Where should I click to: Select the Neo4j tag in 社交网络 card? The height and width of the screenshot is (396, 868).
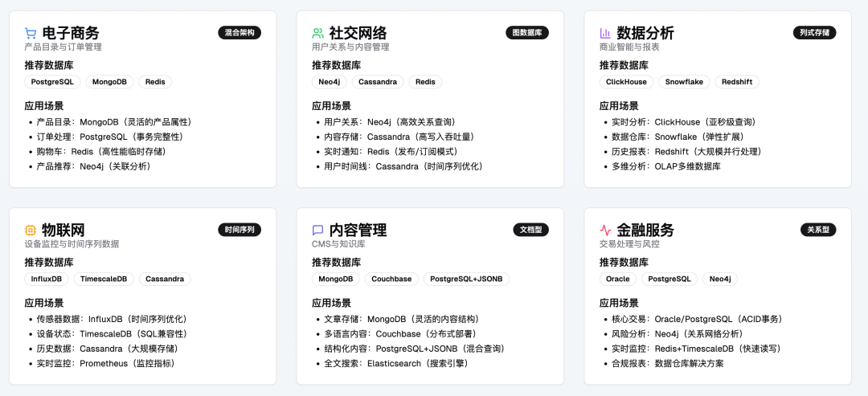(x=330, y=82)
